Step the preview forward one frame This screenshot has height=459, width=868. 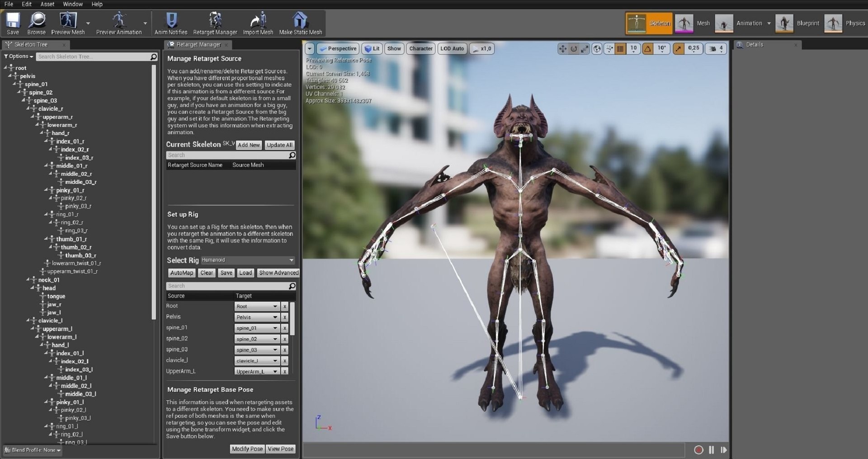point(724,450)
